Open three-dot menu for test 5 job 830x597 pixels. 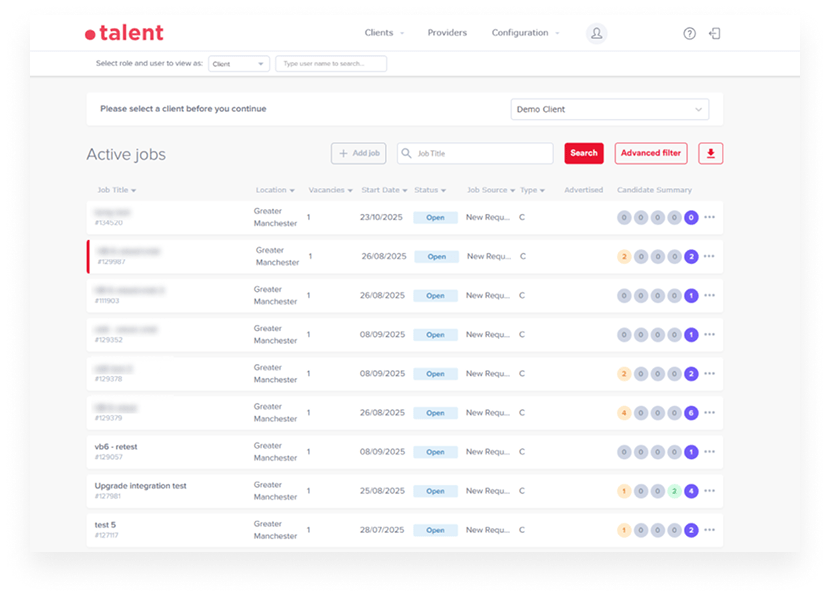709,530
